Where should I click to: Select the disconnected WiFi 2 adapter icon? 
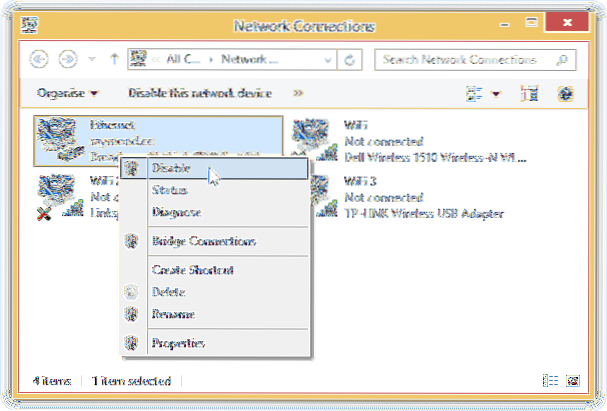(60, 197)
